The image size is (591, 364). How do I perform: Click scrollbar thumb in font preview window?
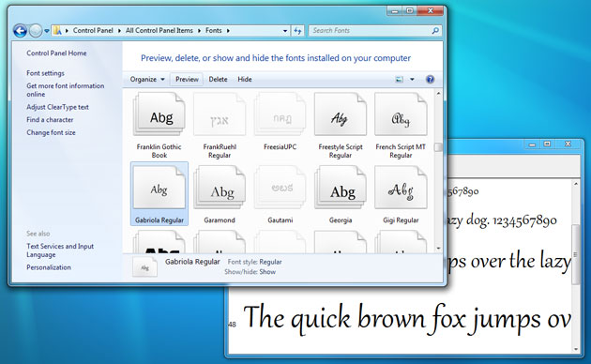tap(576, 254)
